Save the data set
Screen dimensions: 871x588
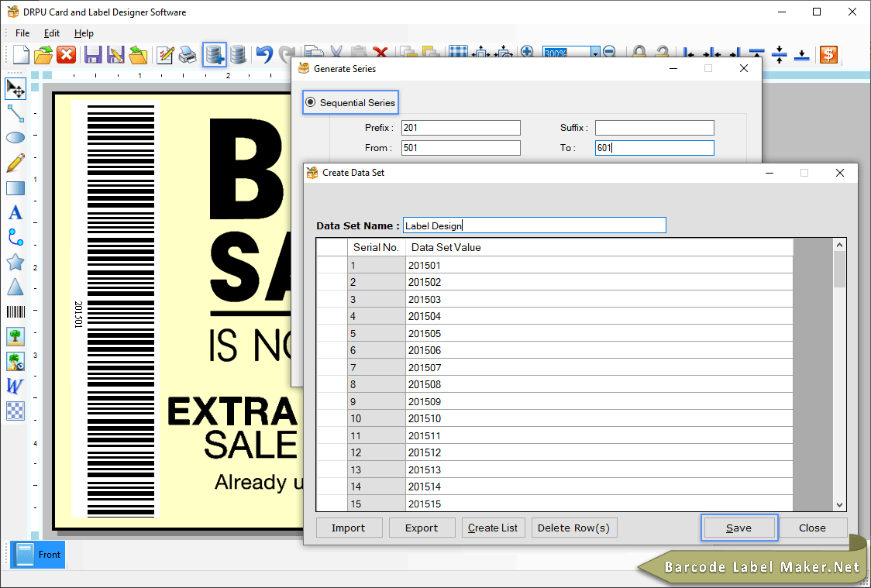pyautogui.click(x=738, y=528)
